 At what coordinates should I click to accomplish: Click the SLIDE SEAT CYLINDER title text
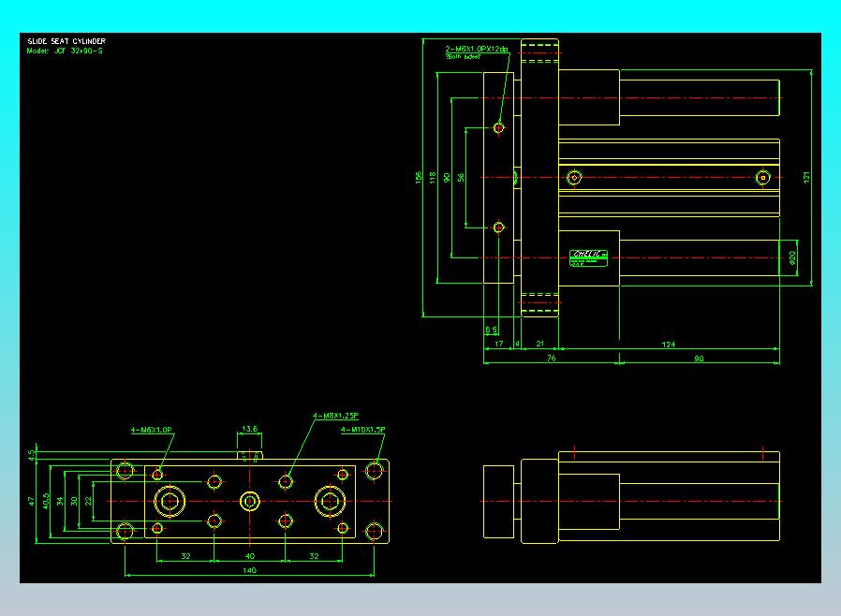coord(66,41)
